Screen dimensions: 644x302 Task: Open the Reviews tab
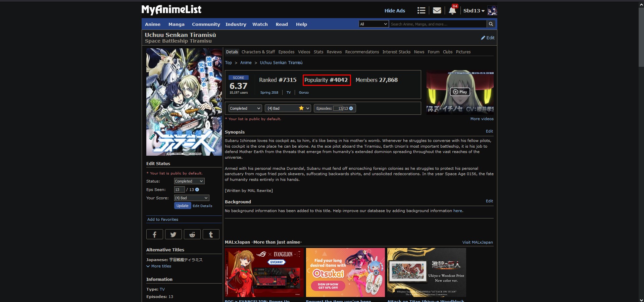(334, 52)
